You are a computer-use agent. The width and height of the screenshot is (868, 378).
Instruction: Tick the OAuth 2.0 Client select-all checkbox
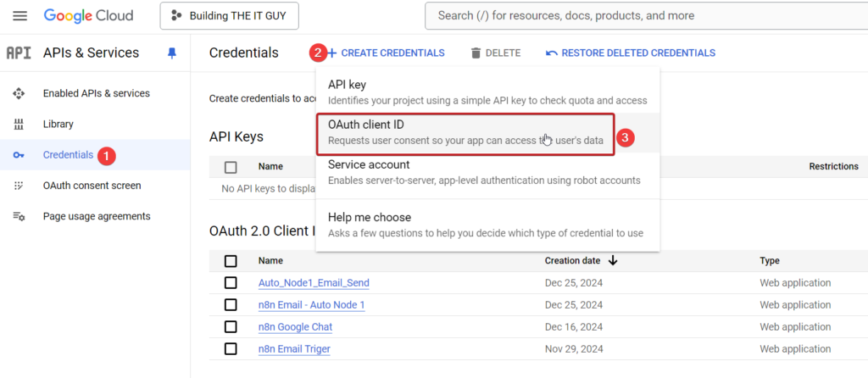(231, 261)
